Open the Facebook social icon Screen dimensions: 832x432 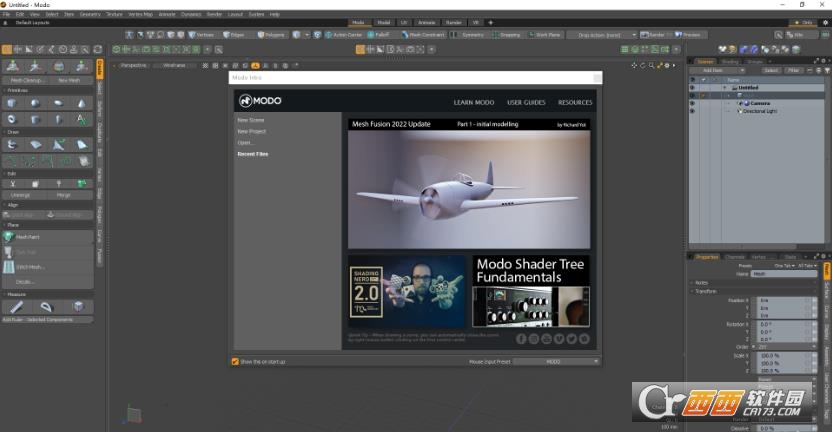pos(521,339)
